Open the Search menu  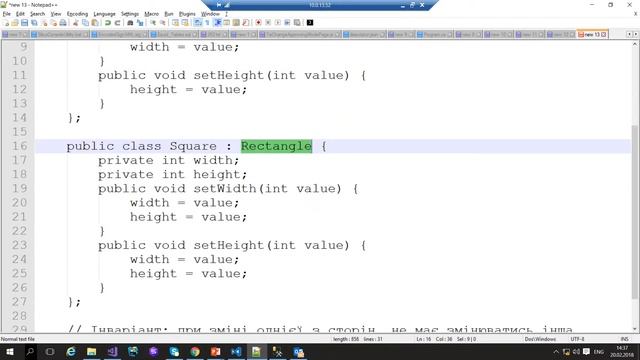click(x=38, y=14)
